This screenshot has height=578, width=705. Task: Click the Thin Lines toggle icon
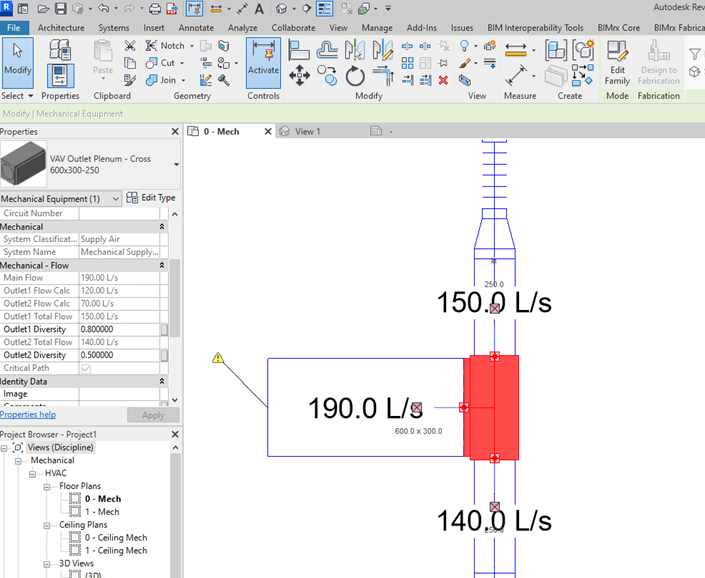(x=324, y=9)
